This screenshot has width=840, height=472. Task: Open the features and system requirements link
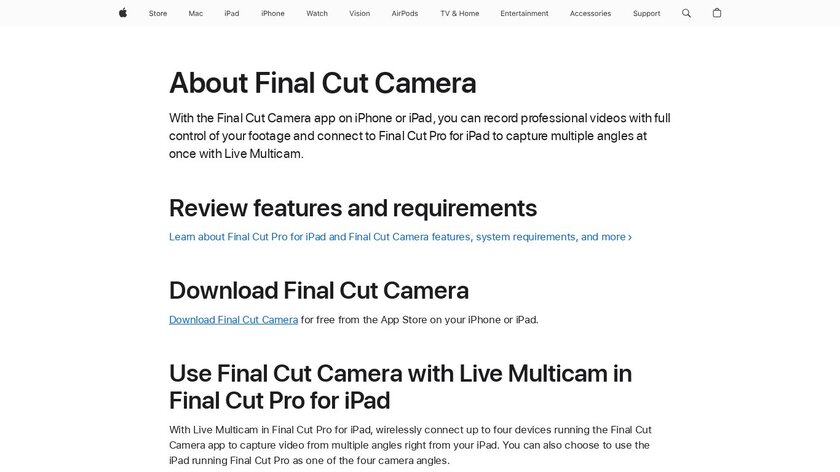tap(400, 237)
